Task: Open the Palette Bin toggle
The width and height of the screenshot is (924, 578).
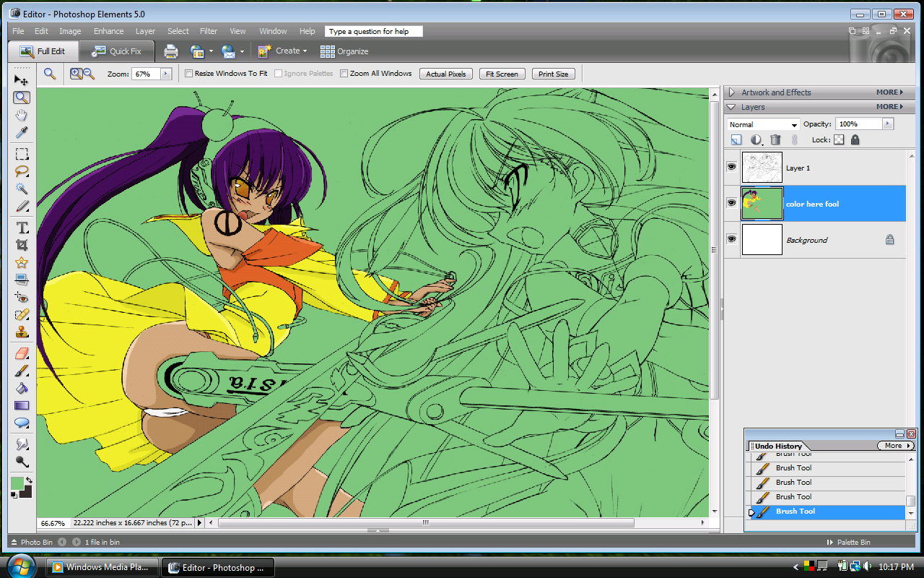Action: point(848,542)
